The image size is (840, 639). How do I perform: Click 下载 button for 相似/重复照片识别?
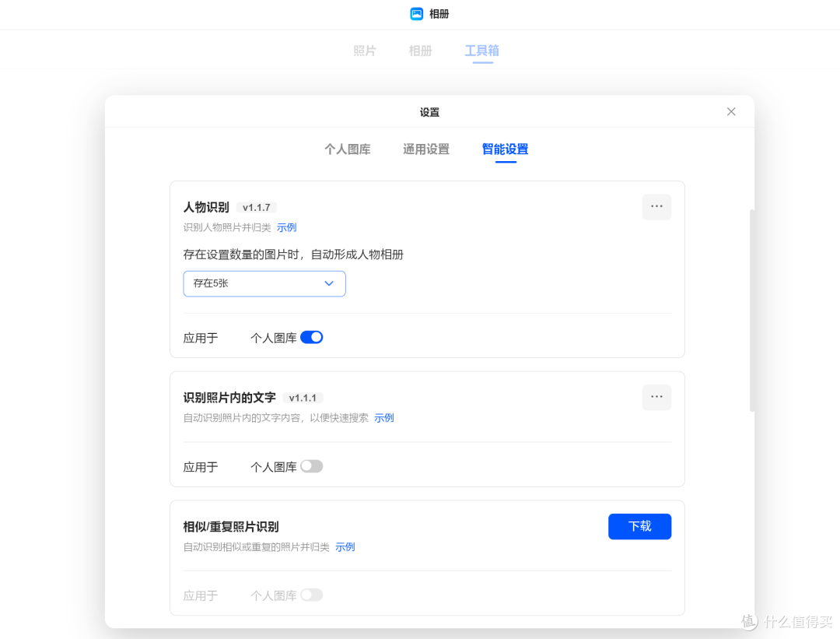[x=639, y=526]
